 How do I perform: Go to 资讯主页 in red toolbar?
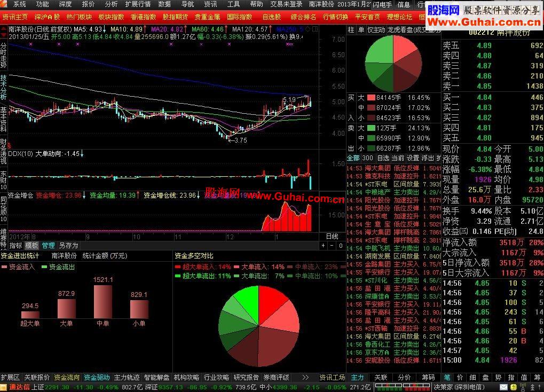point(14,17)
